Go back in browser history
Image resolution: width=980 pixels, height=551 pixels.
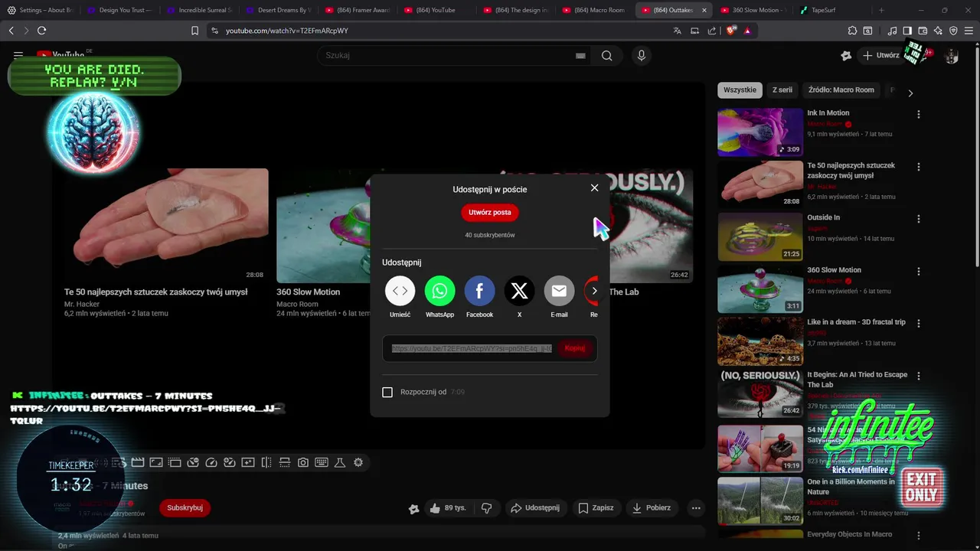11,31
